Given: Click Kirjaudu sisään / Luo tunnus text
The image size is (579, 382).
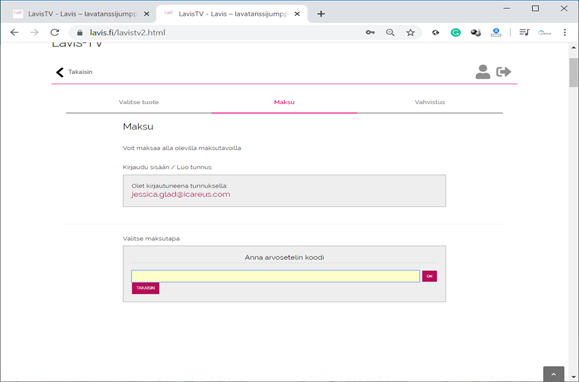Looking at the screenshot, I should (167, 167).
